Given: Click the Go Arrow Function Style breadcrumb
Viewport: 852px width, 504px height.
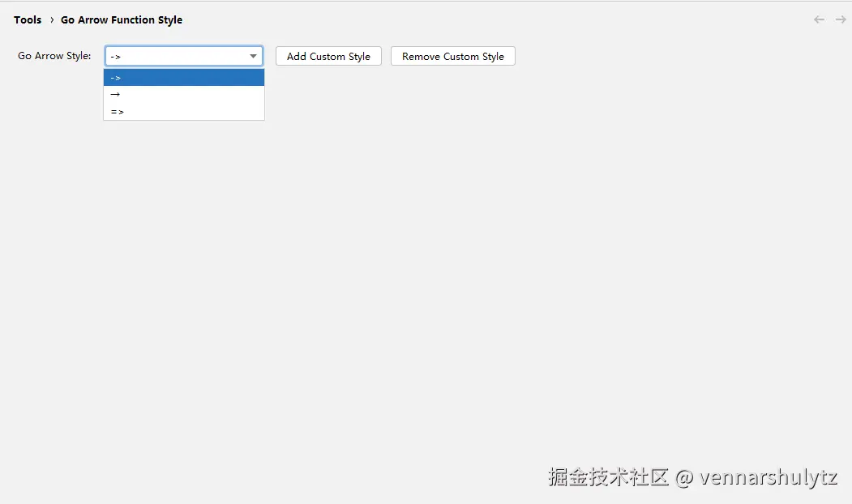Looking at the screenshot, I should pos(122,20).
